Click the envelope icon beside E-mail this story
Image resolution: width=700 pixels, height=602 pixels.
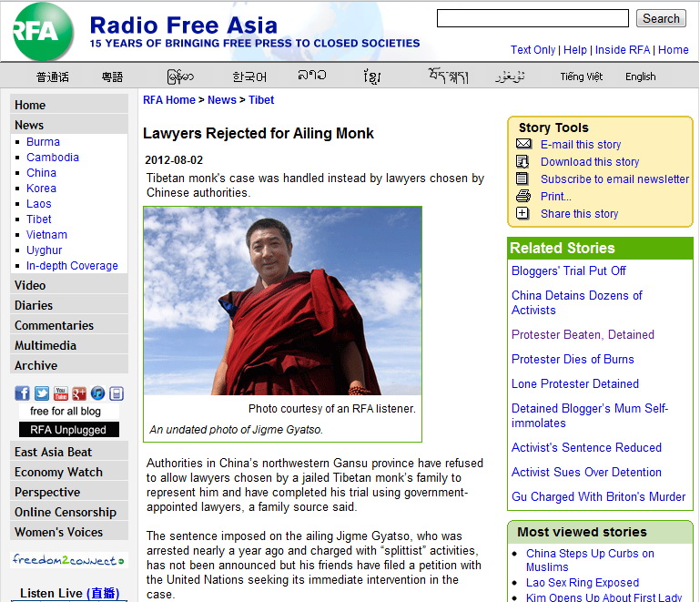click(x=523, y=144)
